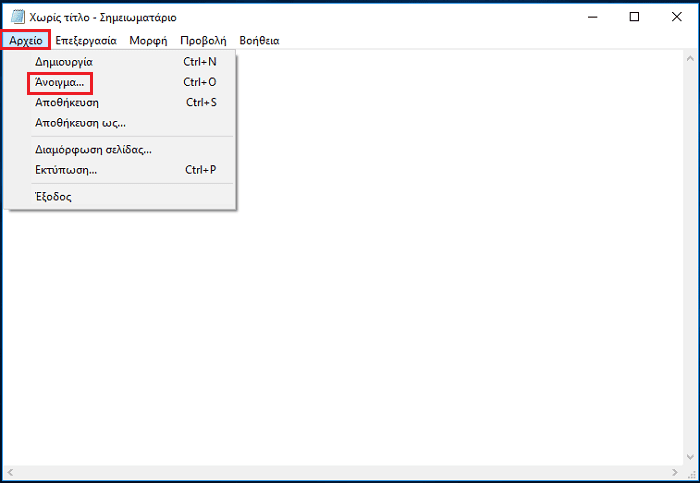
Task: Minimize the Σημειωματάριο window
Action: coord(592,17)
